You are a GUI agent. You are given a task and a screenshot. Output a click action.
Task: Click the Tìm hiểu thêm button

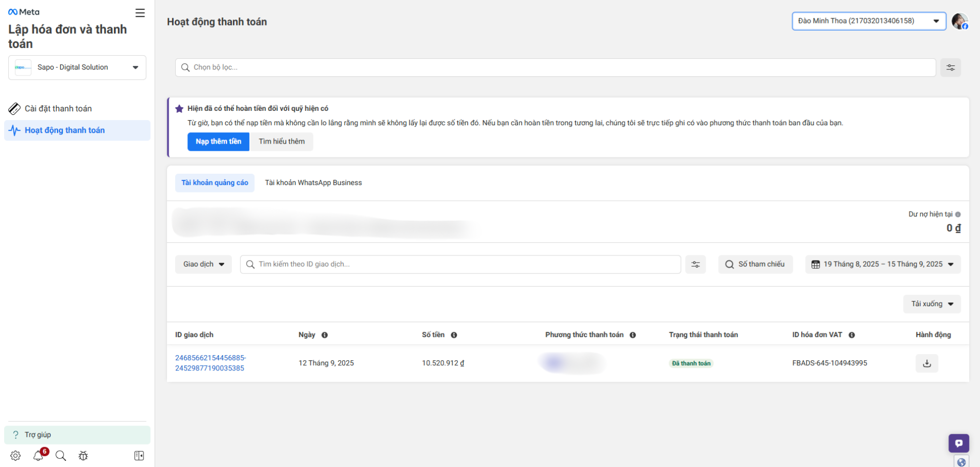(281, 142)
